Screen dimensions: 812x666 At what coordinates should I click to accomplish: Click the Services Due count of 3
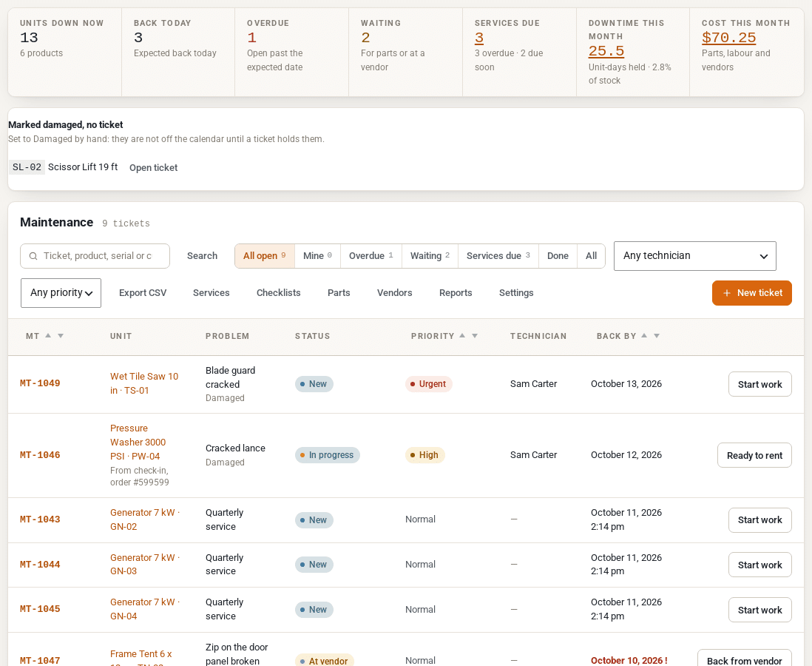pos(479,38)
